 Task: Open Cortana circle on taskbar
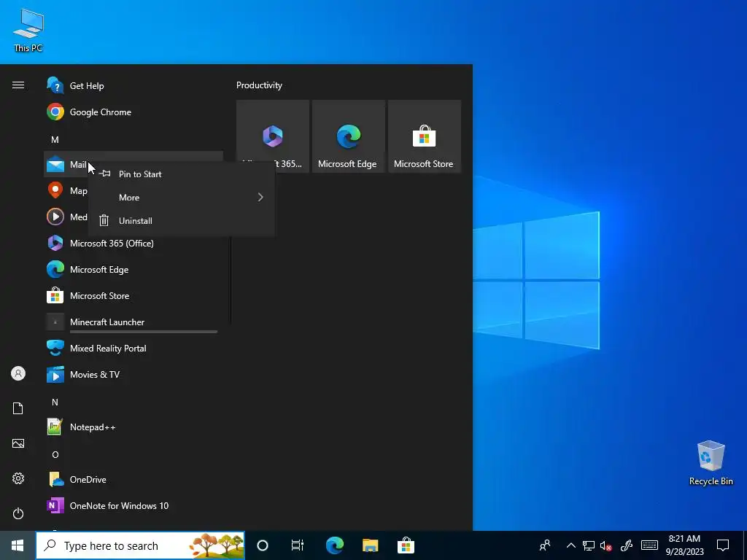point(263,545)
